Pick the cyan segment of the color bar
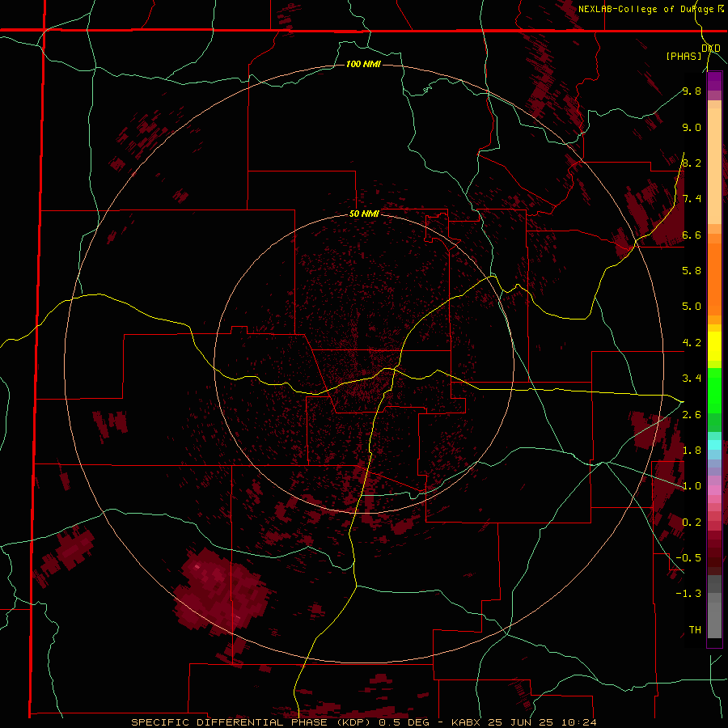 coord(714,444)
